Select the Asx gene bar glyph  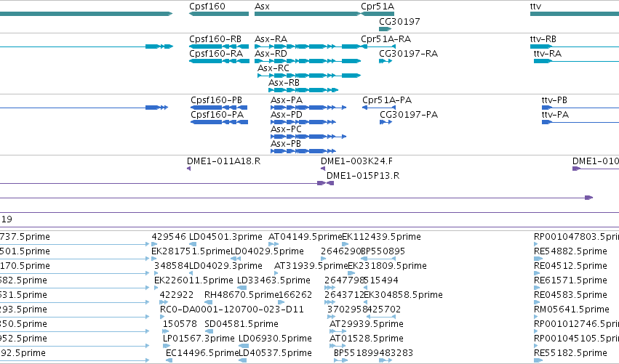click(308, 14)
